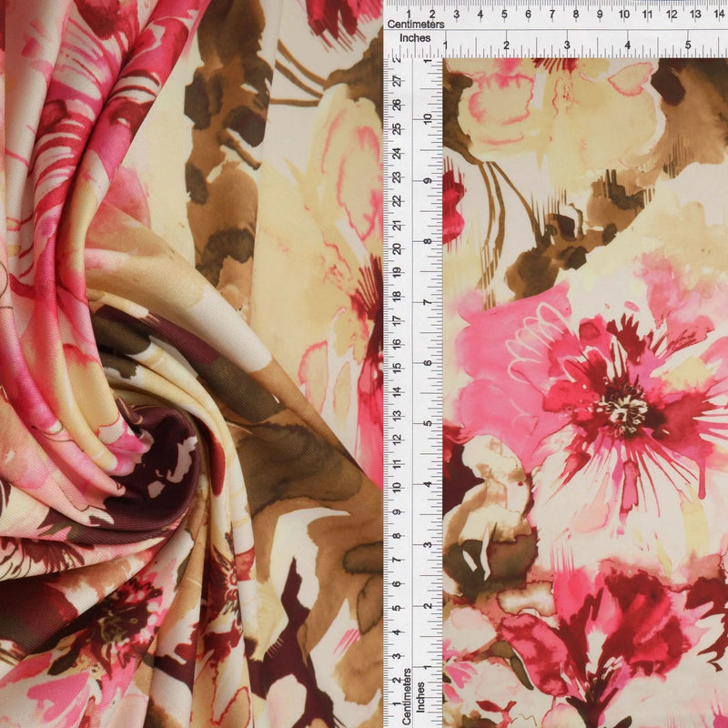
Task: Click the 7 inch mark on the vertical ruler
Action: click(427, 302)
